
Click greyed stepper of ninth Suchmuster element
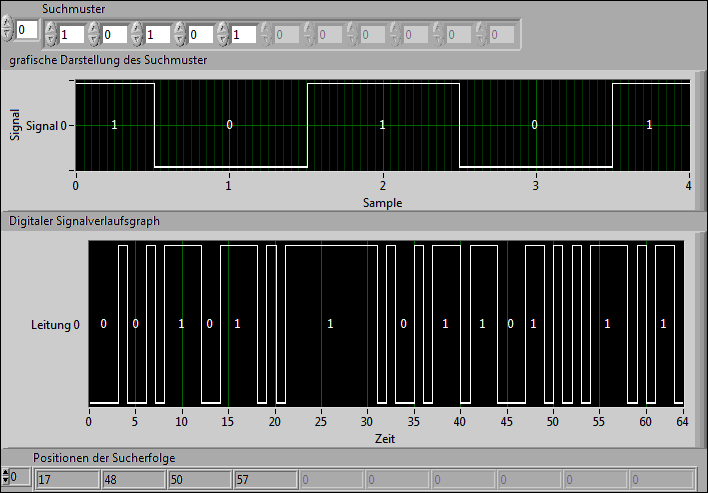click(x=396, y=34)
